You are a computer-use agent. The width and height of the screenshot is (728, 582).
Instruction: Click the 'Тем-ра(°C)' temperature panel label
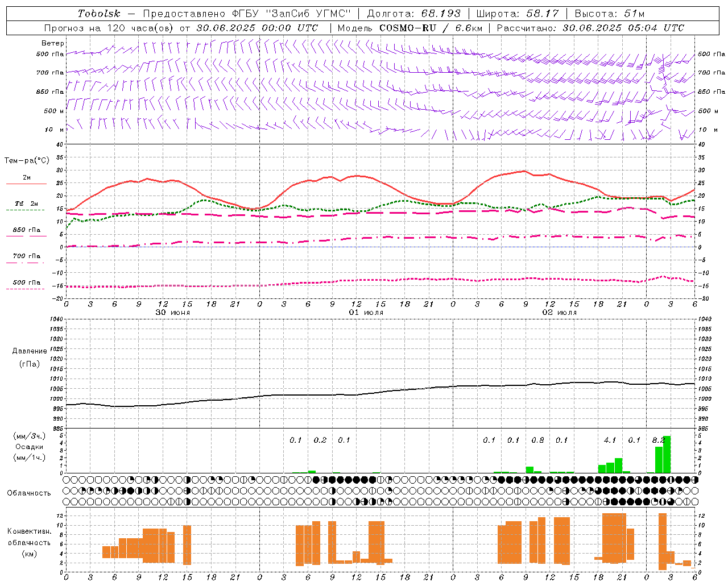tap(27, 161)
